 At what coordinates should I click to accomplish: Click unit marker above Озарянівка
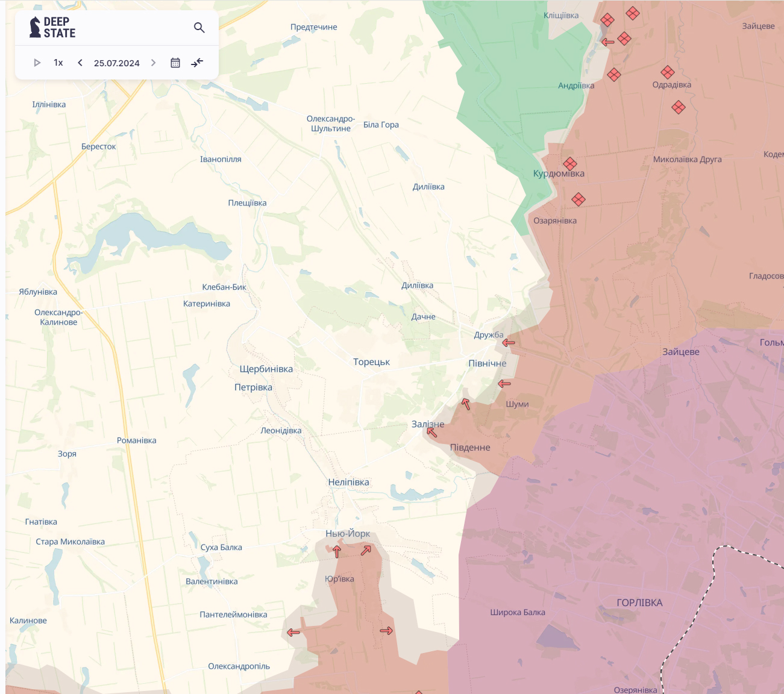pos(579,199)
